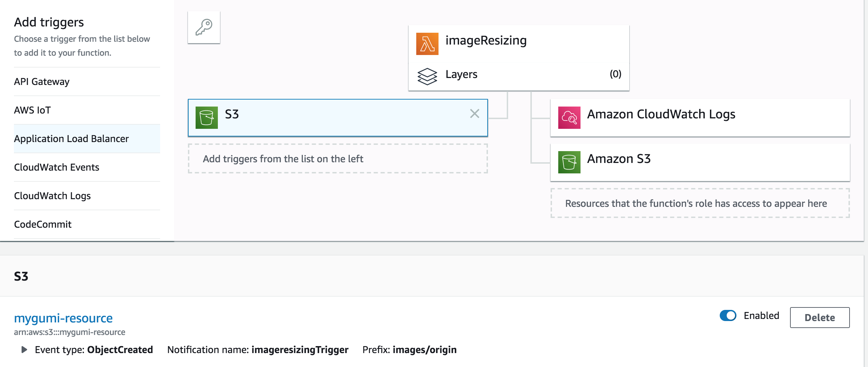Click the S3 section heading
868x367 pixels.
21,276
